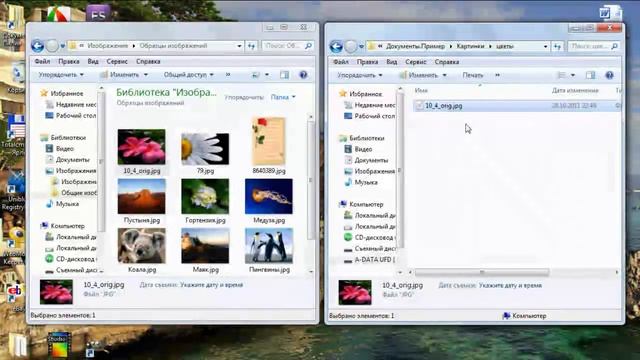Viewport: 640px width, 360px height.
Task: Open Упорядочить dropdown in right window
Action: (x=360, y=75)
